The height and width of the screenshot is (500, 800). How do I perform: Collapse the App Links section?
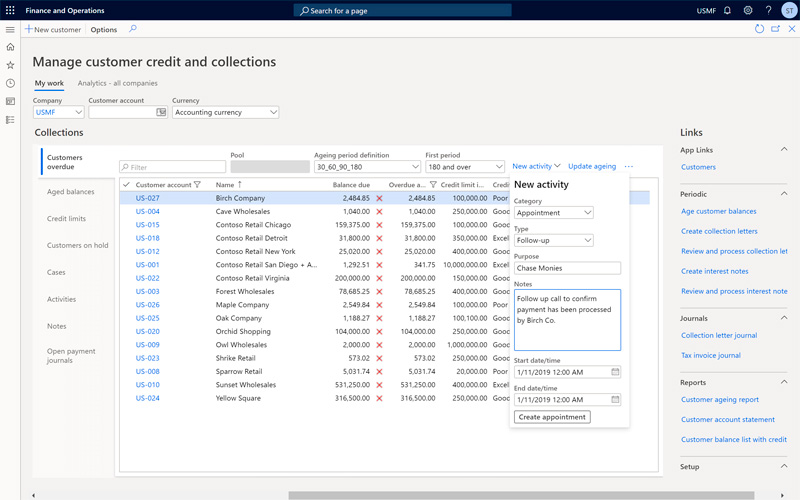tap(784, 149)
